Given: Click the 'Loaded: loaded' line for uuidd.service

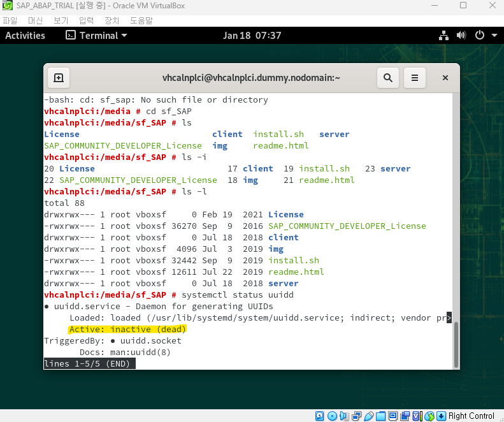Looking at the screenshot, I should click(x=261, y=318).
